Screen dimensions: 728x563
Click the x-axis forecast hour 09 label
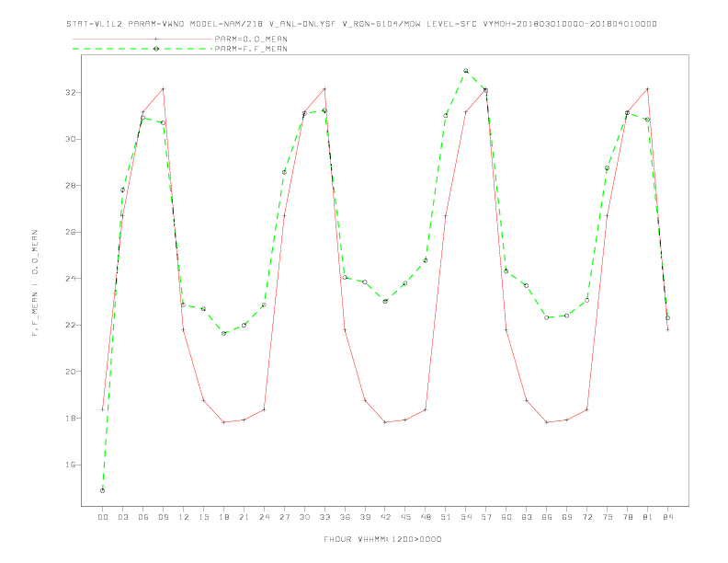pyautogui.click(x=163, y=517)
